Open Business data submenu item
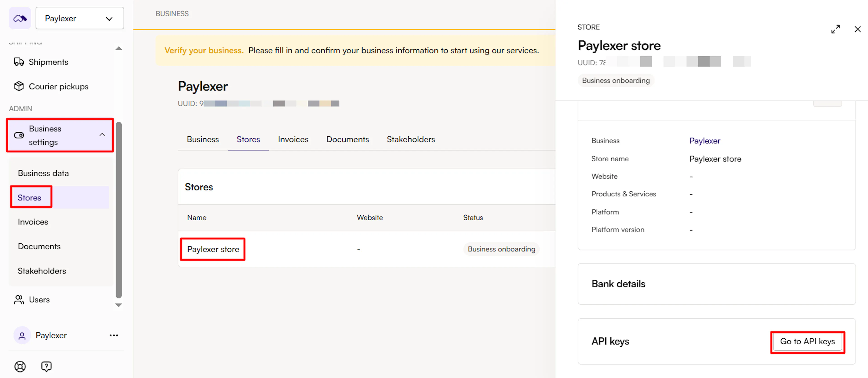This screenshot has width=868, height=378. pyautogui.click(x=43, y=173)
